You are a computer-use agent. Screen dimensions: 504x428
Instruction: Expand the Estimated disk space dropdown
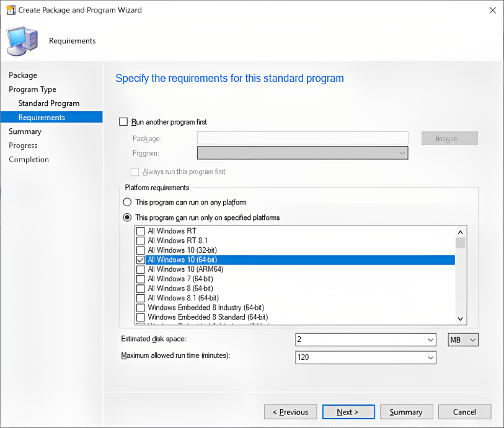429,339
